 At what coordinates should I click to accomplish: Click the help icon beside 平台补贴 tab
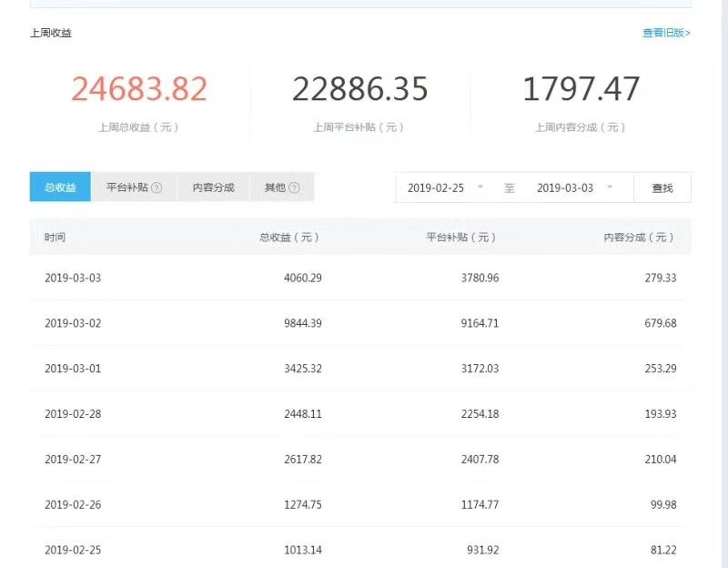pyautogui.click(x=157, y=188)
